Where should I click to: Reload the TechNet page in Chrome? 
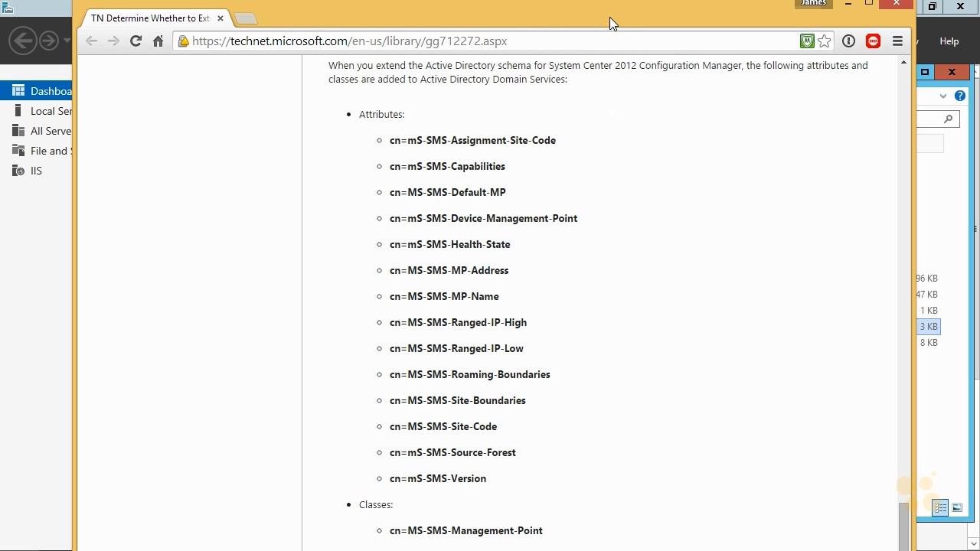click(136, 41)
